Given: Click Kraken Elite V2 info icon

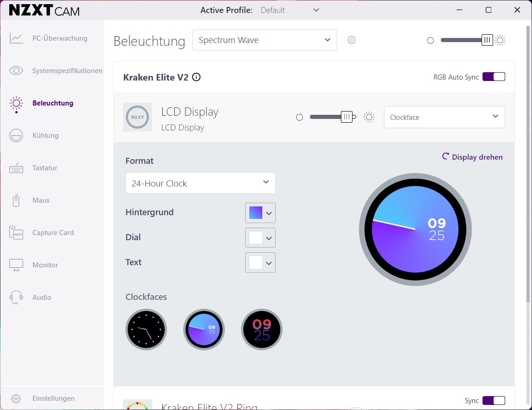Looking at the screenshot, I should point(196,77).
